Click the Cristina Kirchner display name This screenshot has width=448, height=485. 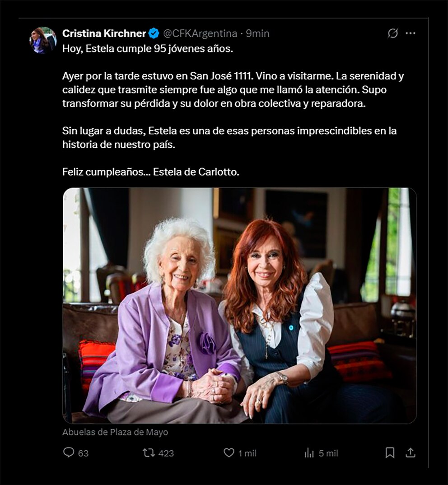[104, 33]
